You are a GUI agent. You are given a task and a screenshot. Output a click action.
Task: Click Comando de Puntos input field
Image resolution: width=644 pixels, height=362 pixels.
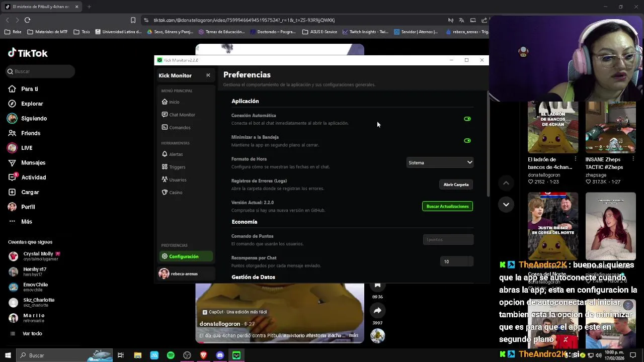[448, 239]
